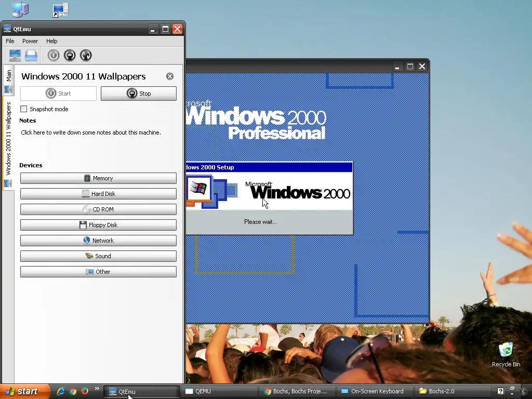Enable the Snapshot mode checkbox
The image size is (532, 399).
[24, 109]
